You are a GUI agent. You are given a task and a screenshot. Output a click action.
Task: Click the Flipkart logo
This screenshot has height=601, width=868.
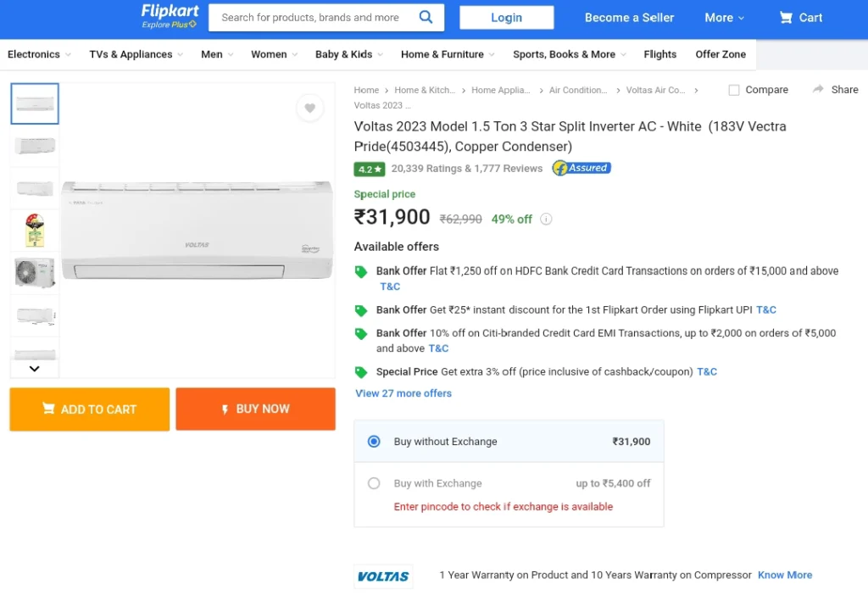170,11
